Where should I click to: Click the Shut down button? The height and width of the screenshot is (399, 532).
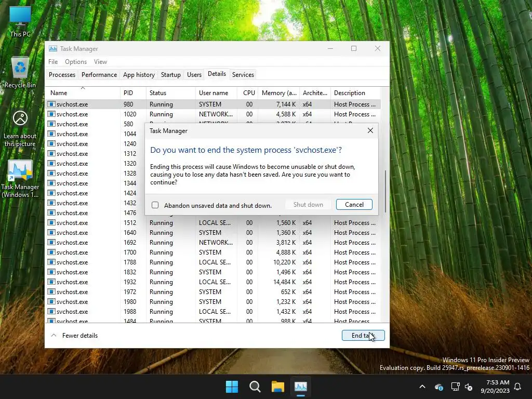(x=308, y=205)
